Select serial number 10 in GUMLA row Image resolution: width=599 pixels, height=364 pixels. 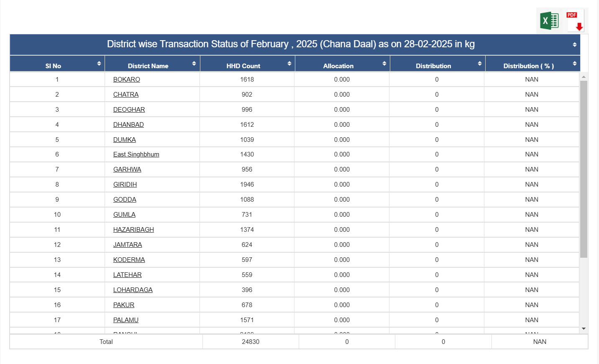click(57, 215)
